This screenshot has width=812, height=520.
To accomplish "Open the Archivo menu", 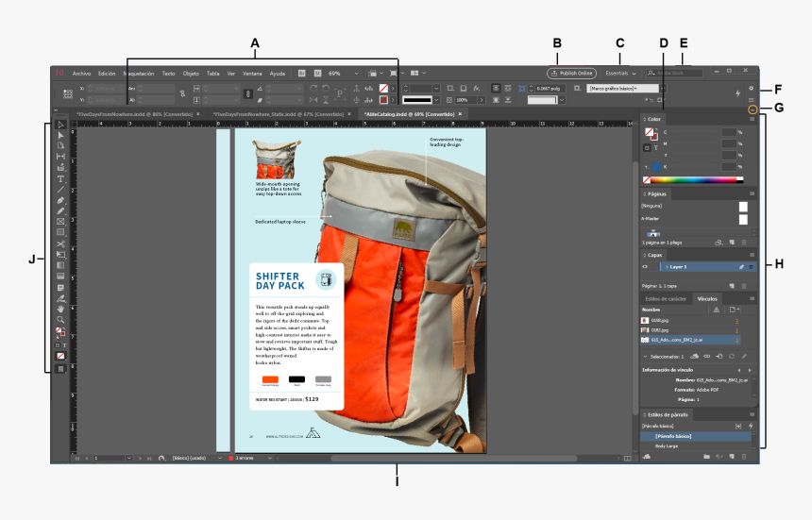I will [x=81, y=74].
